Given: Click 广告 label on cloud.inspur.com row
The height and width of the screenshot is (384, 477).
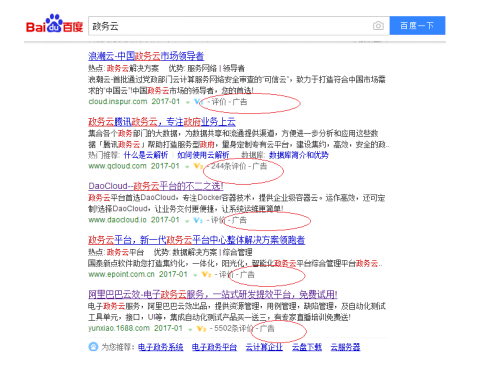Looking at the screenshot, I should (x=240, y=102).
